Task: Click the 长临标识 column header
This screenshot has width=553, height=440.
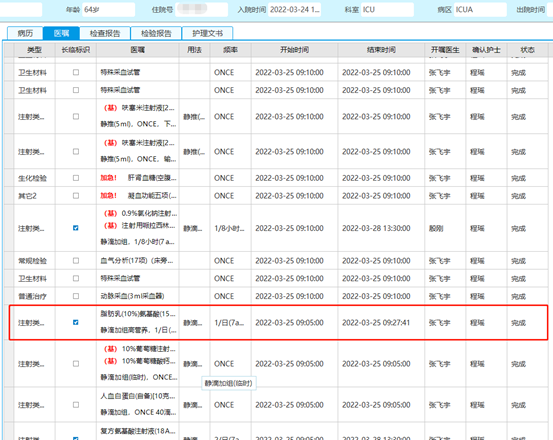Action: (x=76, y=50)
